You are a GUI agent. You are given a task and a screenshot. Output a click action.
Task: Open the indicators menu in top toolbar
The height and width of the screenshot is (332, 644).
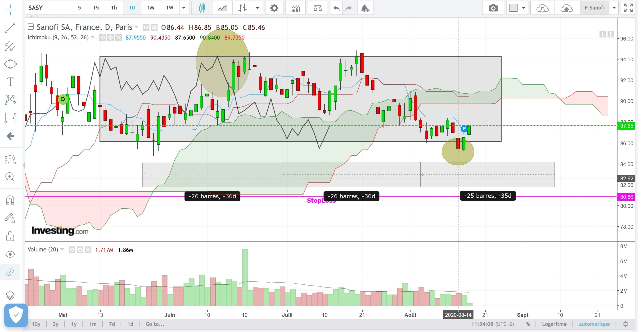click(296, 8)
